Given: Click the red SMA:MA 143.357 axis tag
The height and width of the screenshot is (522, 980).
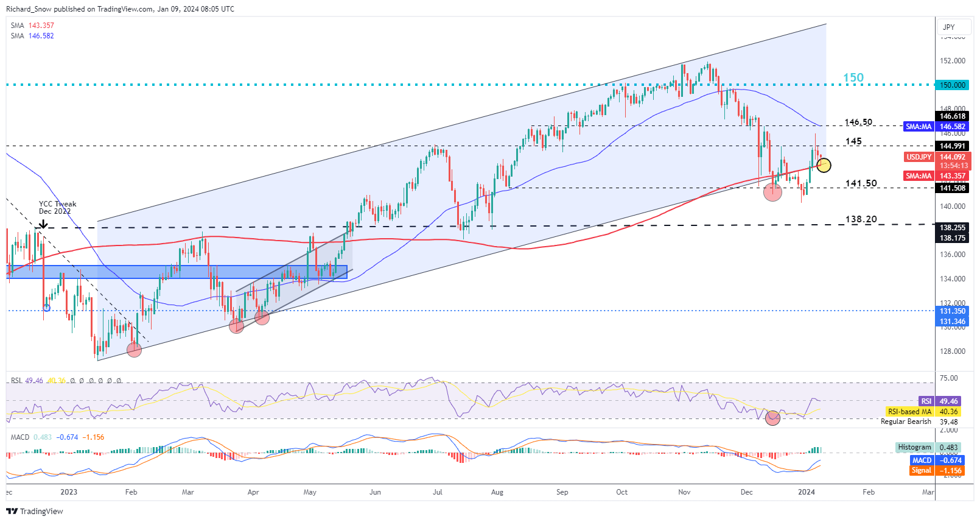Looking at the screenshot, I should 936,176.
